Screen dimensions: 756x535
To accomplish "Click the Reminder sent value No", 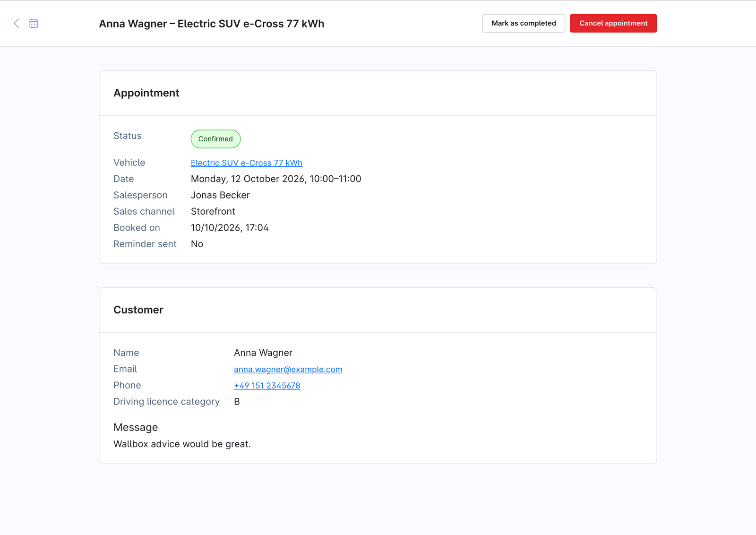I will 197,244.
